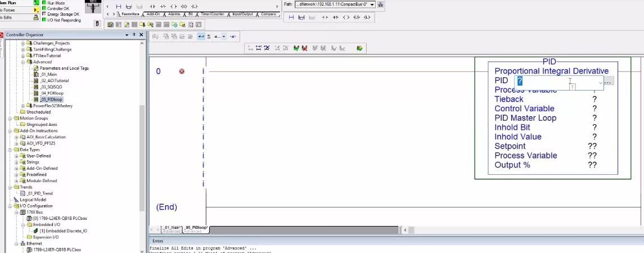
Task: Toggle auto-hide pin on Controller Organizer
Action: point(134,35)
